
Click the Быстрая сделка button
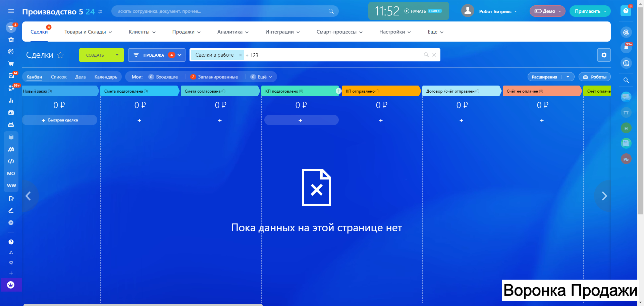[x=60, y=120]
